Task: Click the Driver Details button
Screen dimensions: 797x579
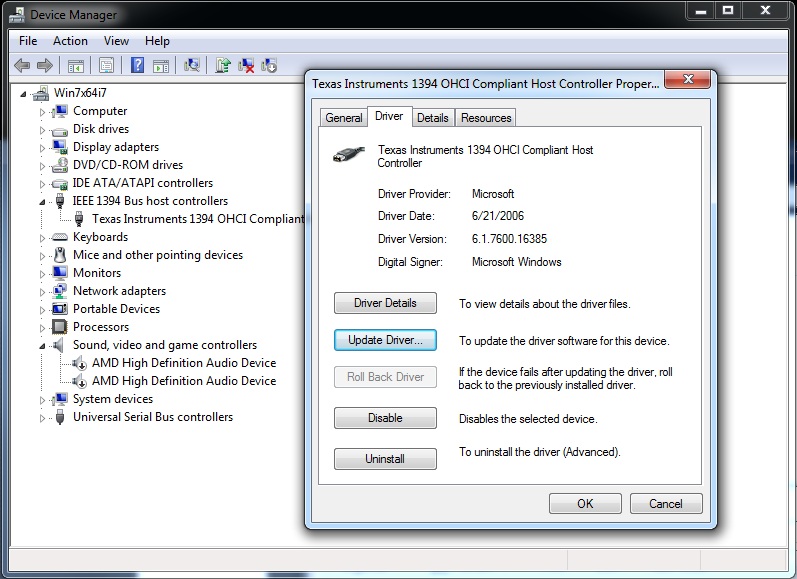Action: point(385,303)
